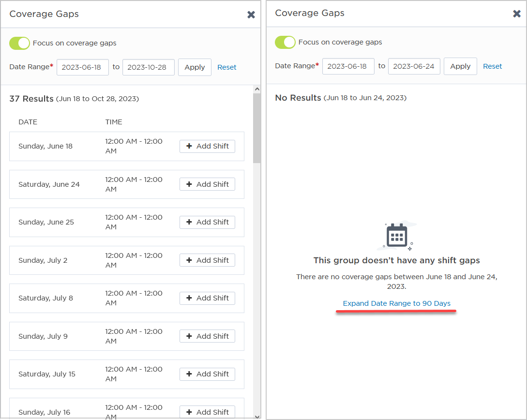Click the TIME column header
Image resolution: width=527 pixels, height=420 pixels.
(114, 122)
